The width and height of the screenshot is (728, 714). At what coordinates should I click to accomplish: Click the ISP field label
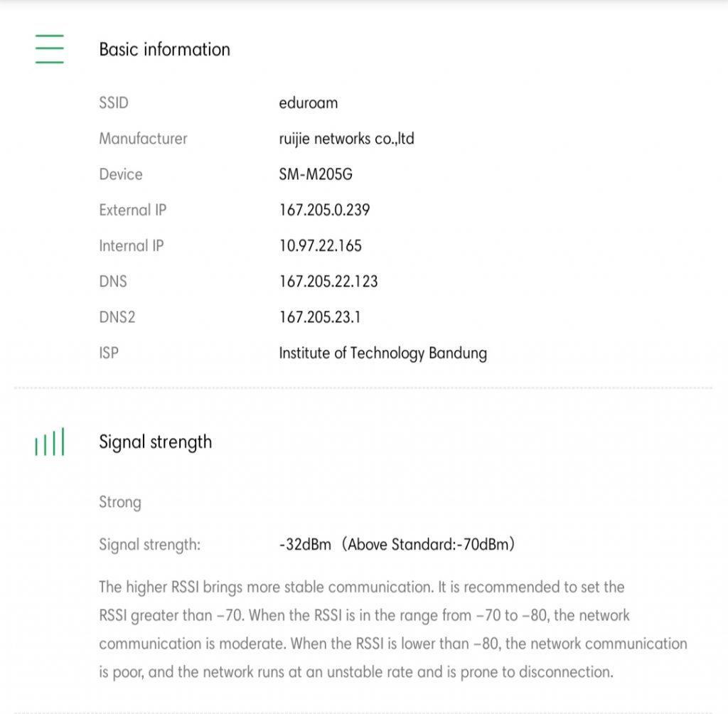[109, 353]
